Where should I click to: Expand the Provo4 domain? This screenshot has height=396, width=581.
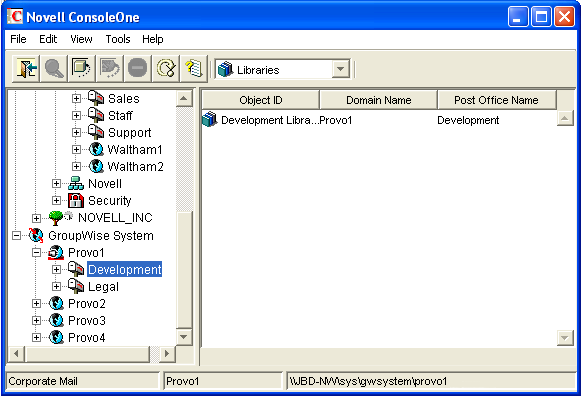click(x=36, y=338)
